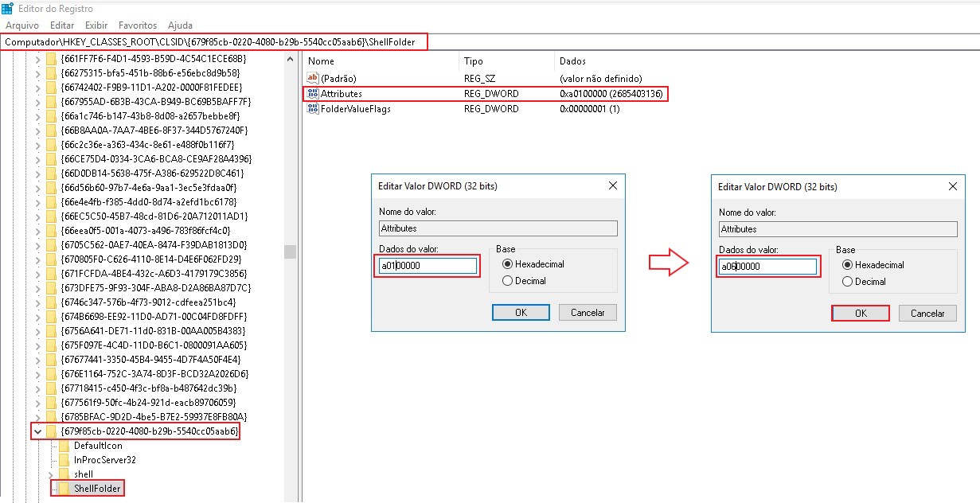Click the InProcServer32 folder icon
The height and width of the screenshot is (503, 980).
64,460
